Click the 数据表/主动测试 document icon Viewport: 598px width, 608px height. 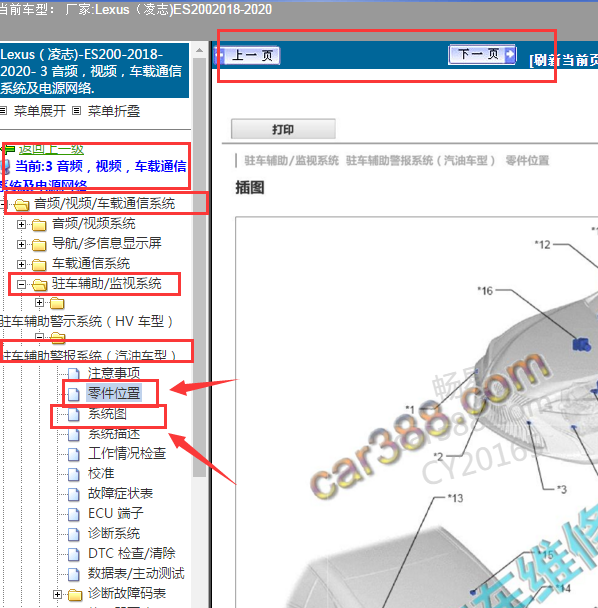point(74,574)
